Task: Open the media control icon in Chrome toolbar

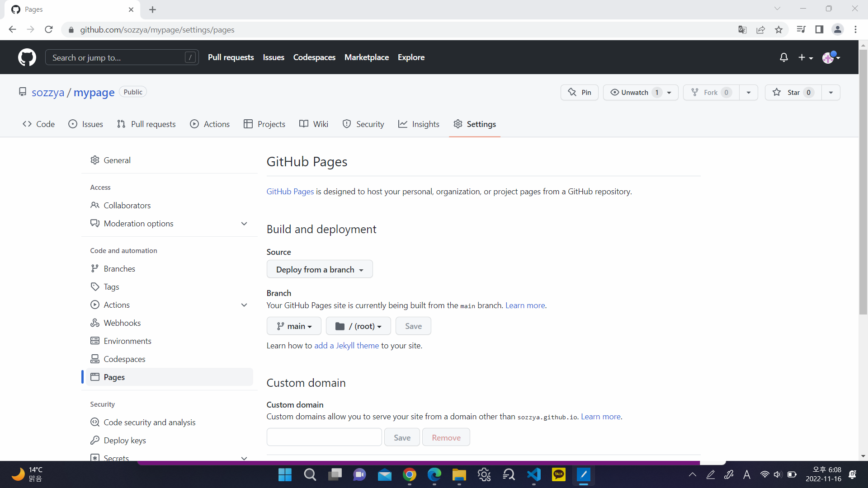Action: pos(801,30)
